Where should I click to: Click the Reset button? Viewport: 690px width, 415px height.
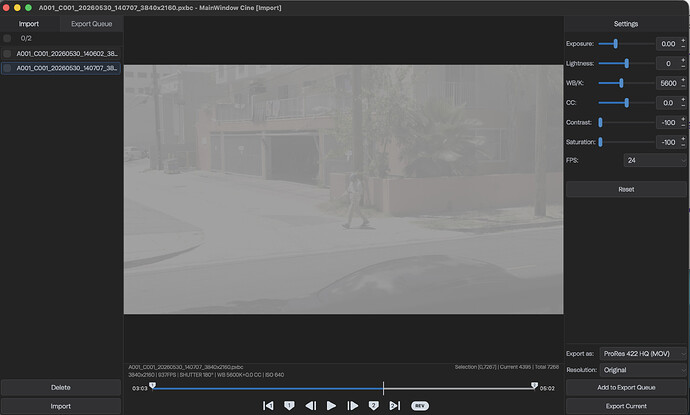coord(626,189)
